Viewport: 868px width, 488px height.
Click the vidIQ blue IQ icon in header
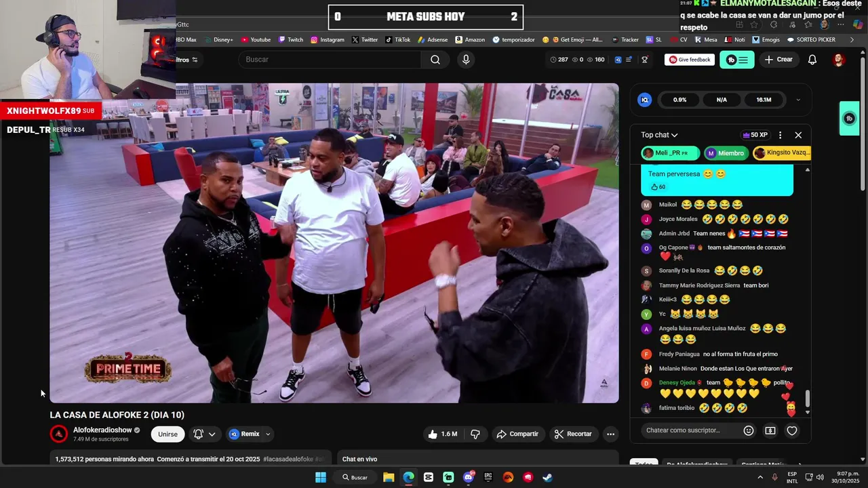point(618,60)
